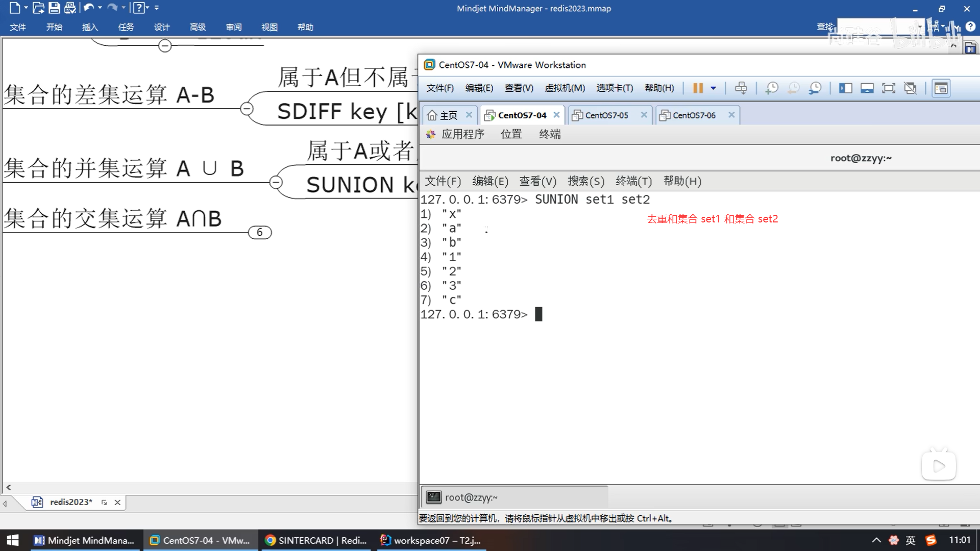Open the 应用程序 menu in CentOS

click(x=462, y=134)
